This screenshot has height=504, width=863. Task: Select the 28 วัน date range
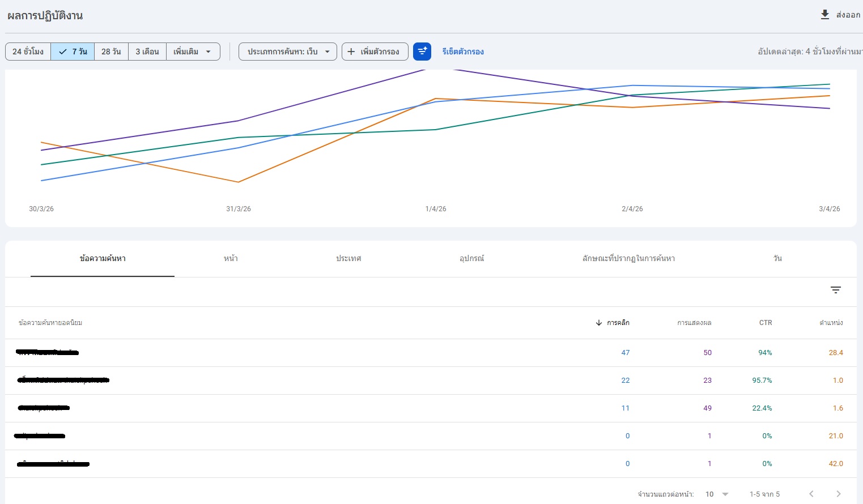111,52
